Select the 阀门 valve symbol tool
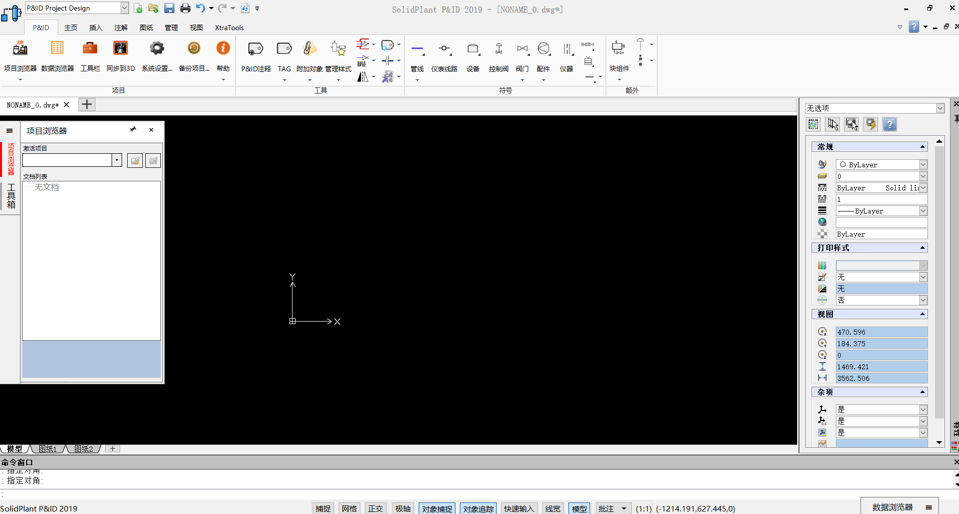This screenshot has height=514, width=959. pyautogui.click(x=522, y=55)
